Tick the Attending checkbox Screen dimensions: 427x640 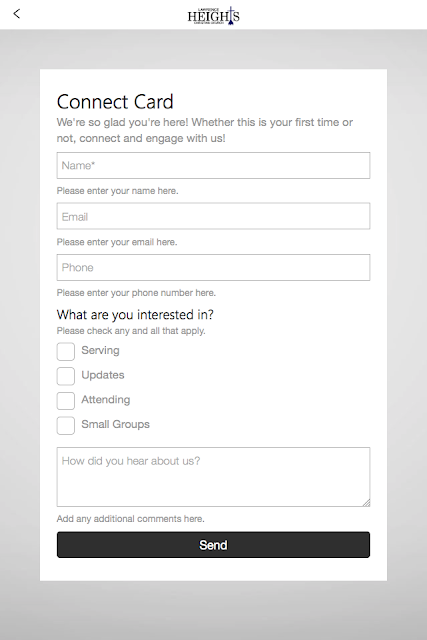point(66,401)
